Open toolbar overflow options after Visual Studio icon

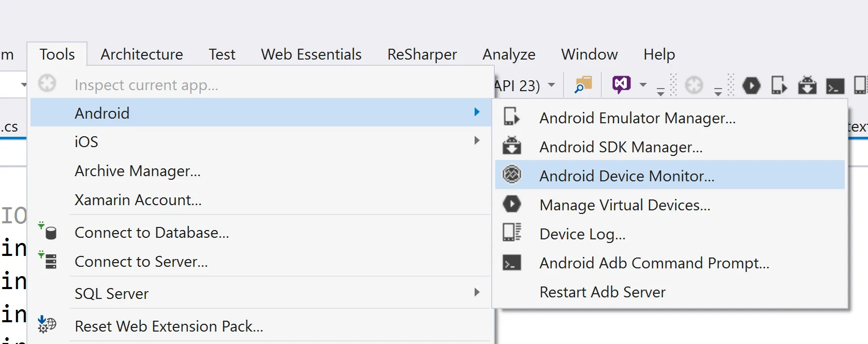(660, 91)
